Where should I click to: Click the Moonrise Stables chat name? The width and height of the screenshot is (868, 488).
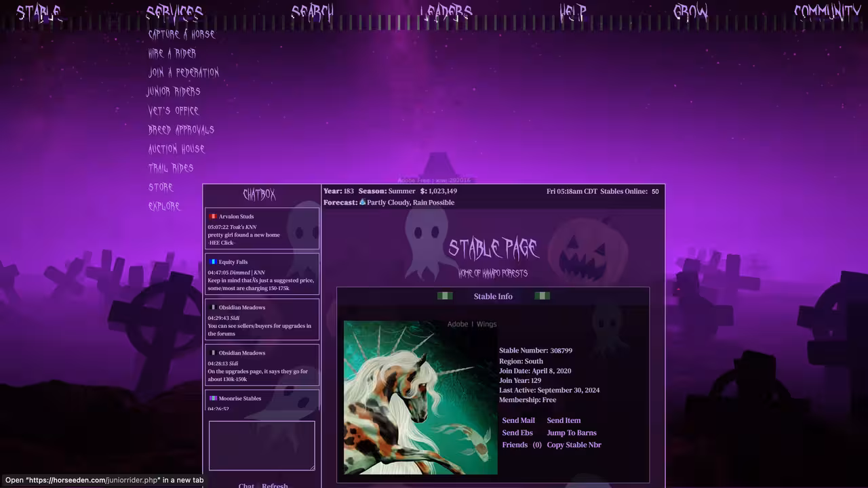[239, 398]
